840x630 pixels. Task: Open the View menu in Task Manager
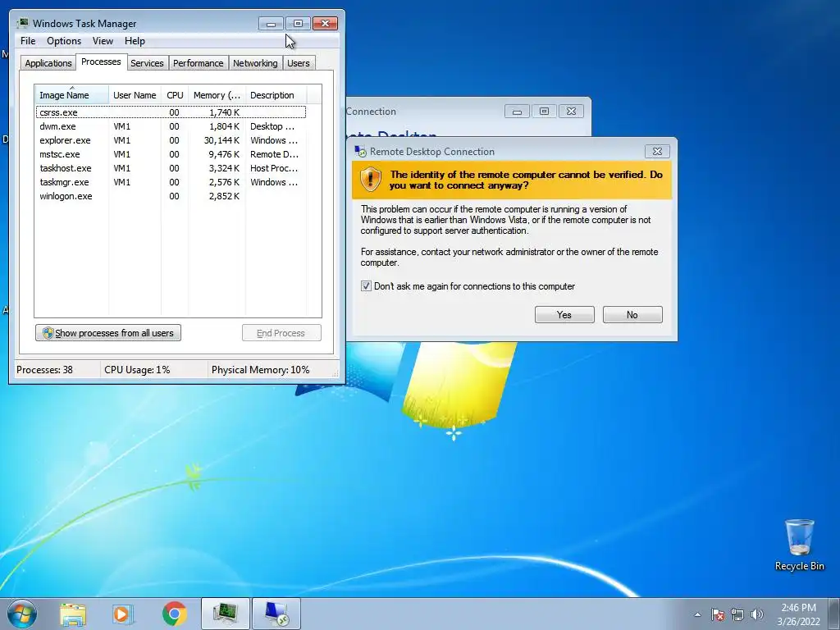click(x=103, y=41)
